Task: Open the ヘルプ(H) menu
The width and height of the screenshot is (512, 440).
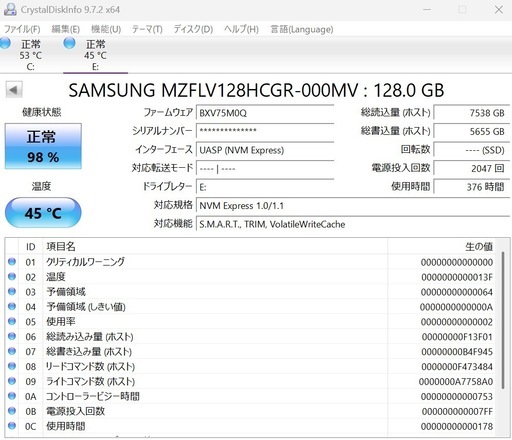Action: (241, 29)
